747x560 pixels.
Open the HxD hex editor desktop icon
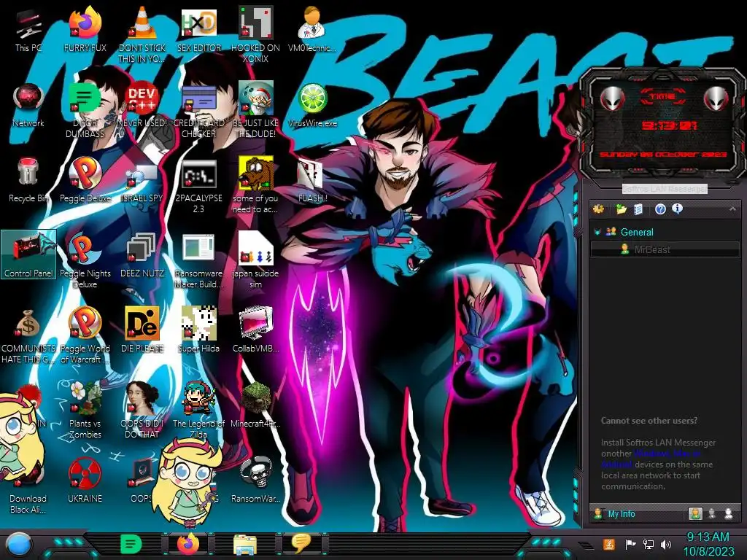199,30
